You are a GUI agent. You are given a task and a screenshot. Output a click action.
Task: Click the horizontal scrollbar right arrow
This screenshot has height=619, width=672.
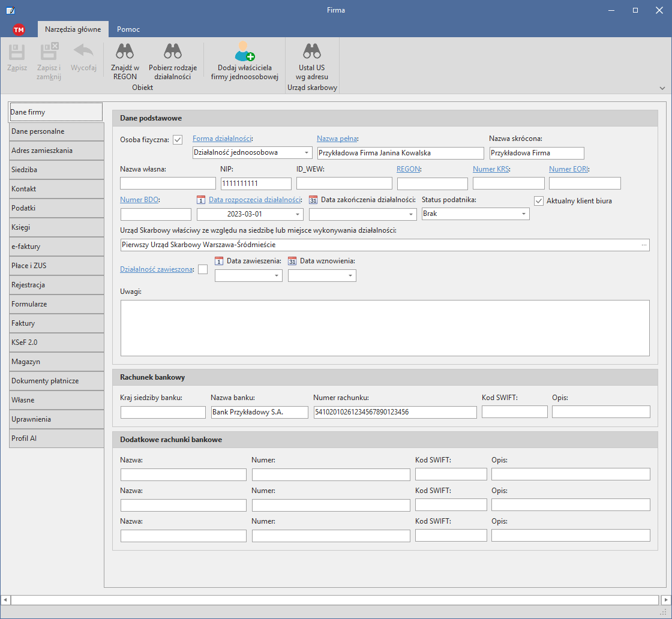(x=665, y=600)
